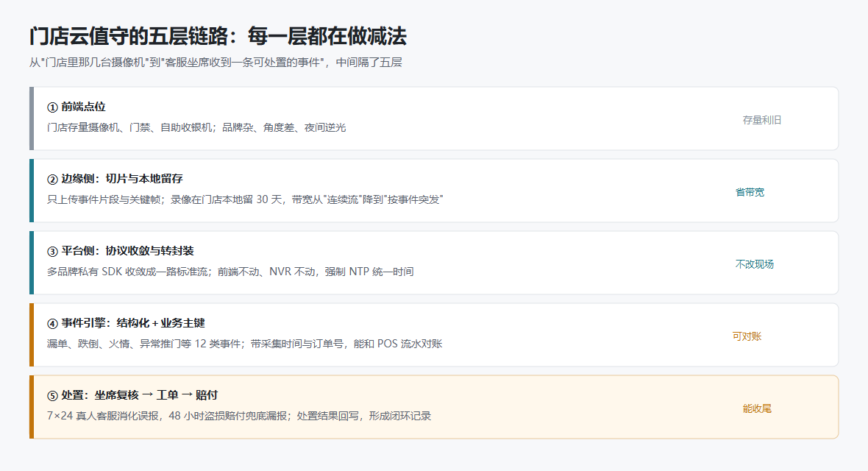This screenshot has width=868, height=471.
Task: Click the 存量利旧 tag
Action: pos(762,120)
